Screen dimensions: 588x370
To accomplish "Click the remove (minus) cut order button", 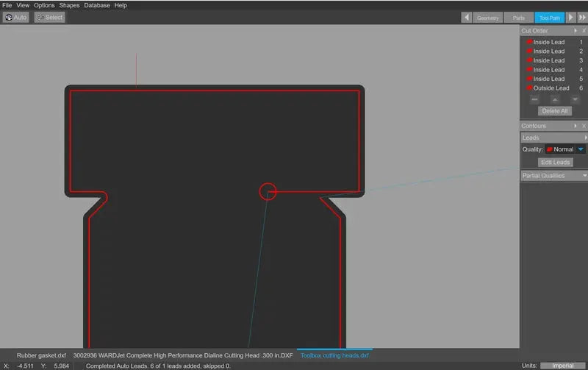I will (x=534, y=99).
